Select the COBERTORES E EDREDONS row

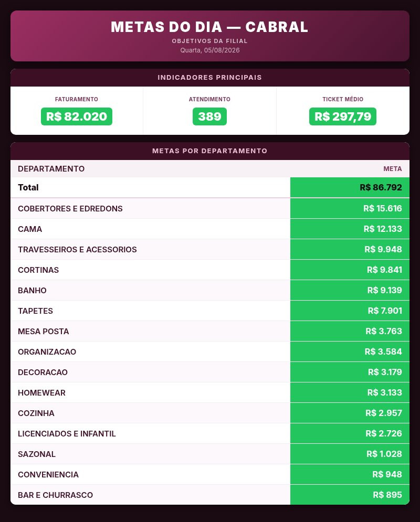click(x=210, y=208)
